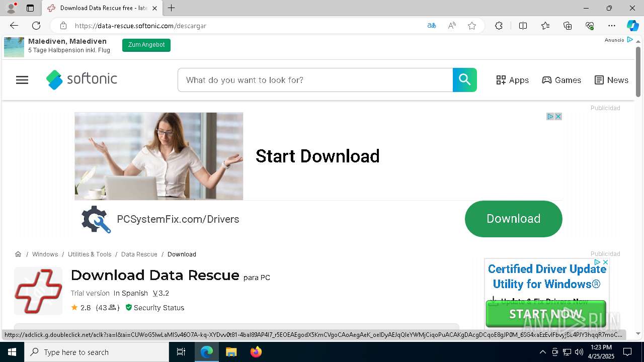Click the green Download ad button
The image size is (644, 362).
point(514,219)
